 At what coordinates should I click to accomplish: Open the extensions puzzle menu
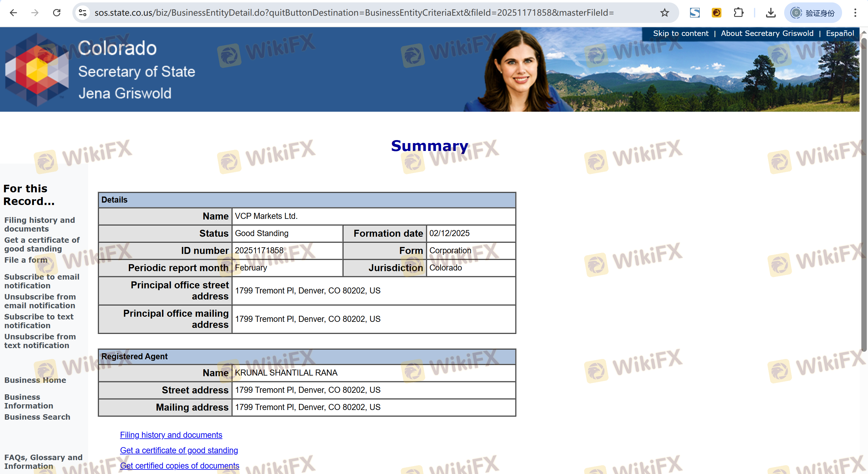(739, 13)
